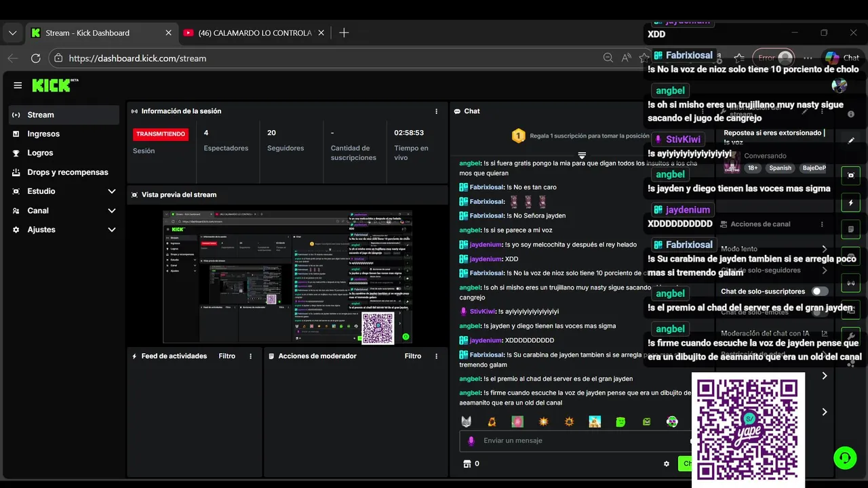Open the Modo lento chevron

(x=825, y=249)
